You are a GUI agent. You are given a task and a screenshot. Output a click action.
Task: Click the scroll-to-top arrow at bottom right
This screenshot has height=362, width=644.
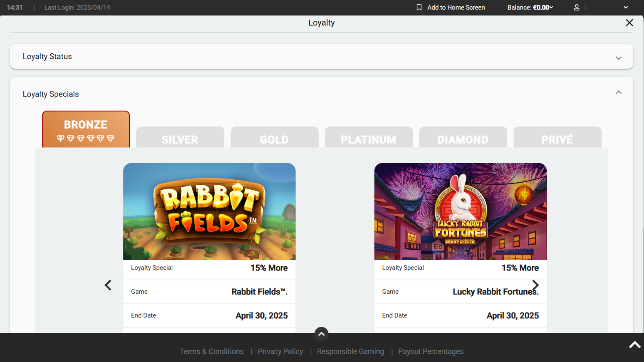pyautogui.click(x=635, y=345)
